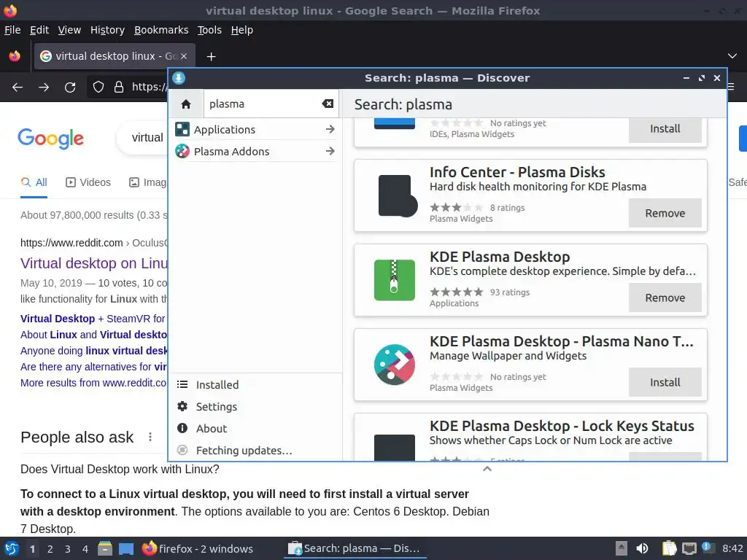Open the Plasma Addons category icon
This screenshot has height=560, width=747.
pos(182,152)
